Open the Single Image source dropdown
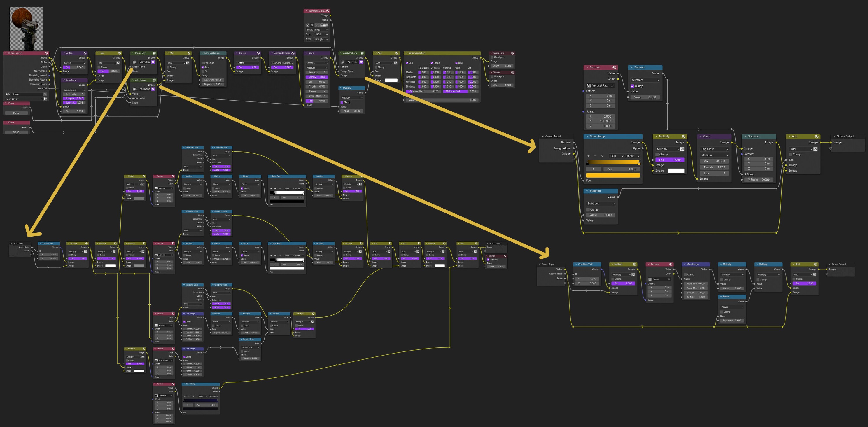 point(317,30)
